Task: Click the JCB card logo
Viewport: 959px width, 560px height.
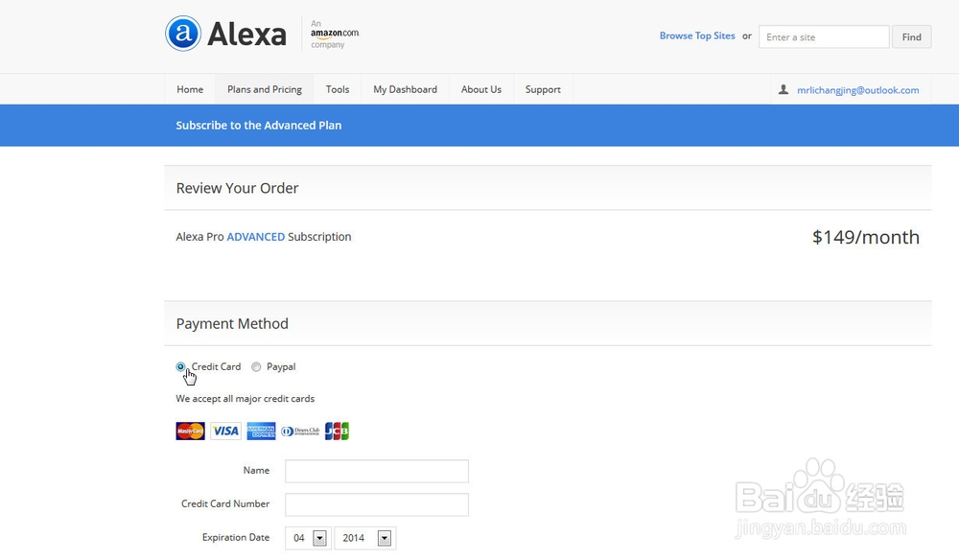Action: [337, 431]
